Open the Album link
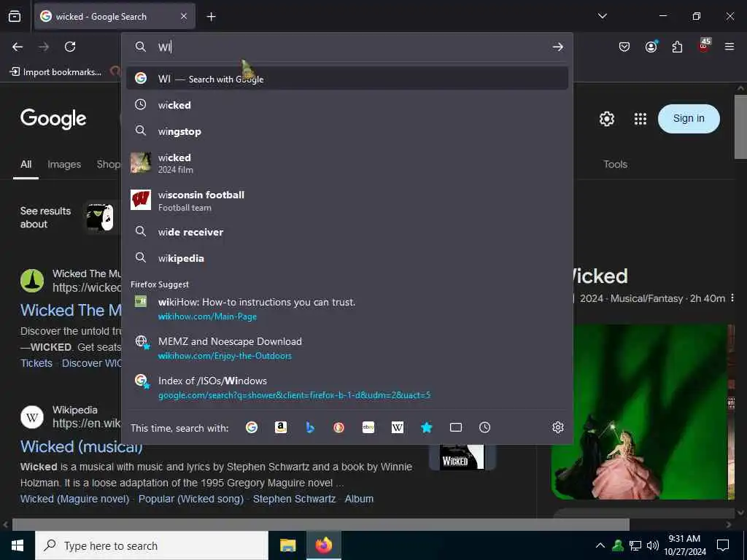This screenshot has height=560, width=747. tap(359, 499)
